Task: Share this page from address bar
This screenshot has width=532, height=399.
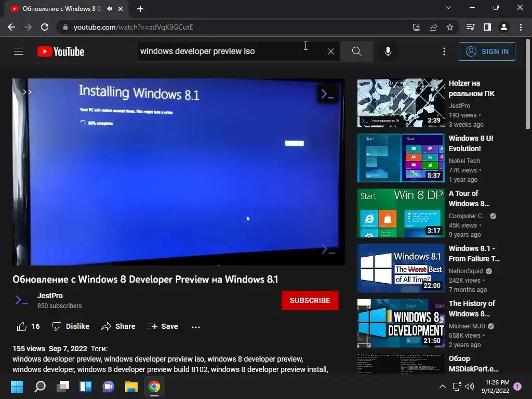Action: (433, 27)
